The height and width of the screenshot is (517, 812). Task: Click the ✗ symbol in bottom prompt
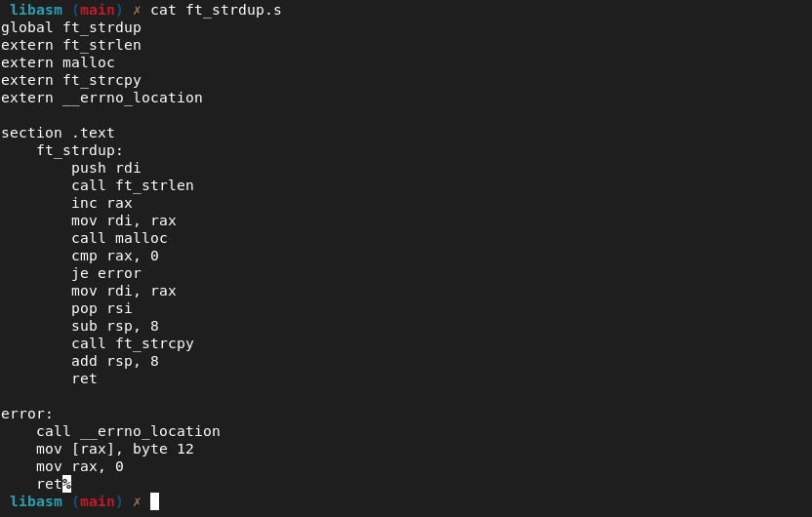coord(137,501)
